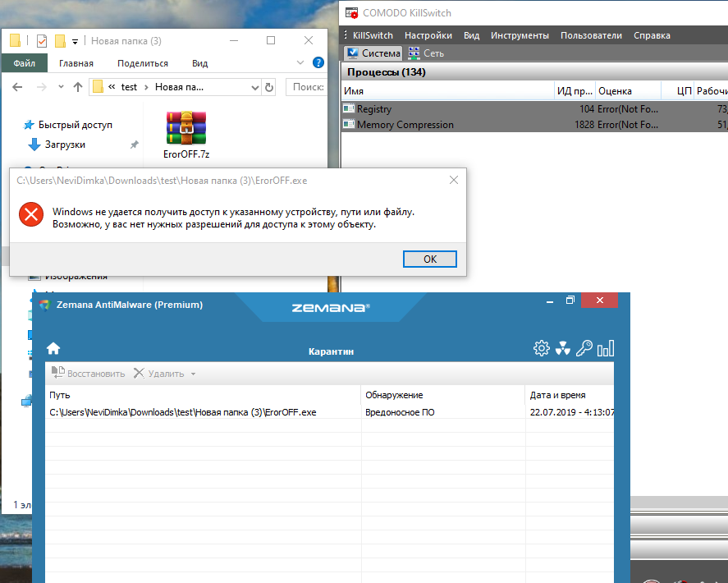Click the 22.07.2019 date cell
Viewport: 728px width, 583px height.
(572, 412)
